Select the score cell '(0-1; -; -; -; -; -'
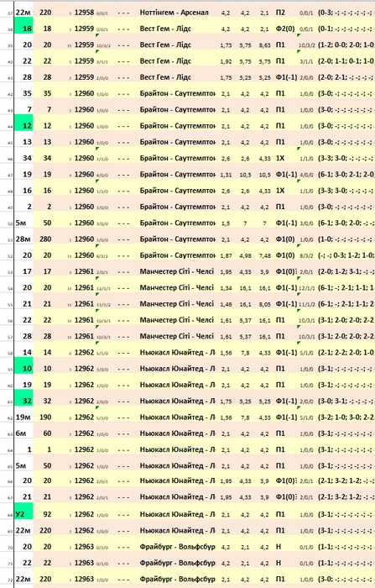The image size is (375, 588). click(x=346, y=29)
